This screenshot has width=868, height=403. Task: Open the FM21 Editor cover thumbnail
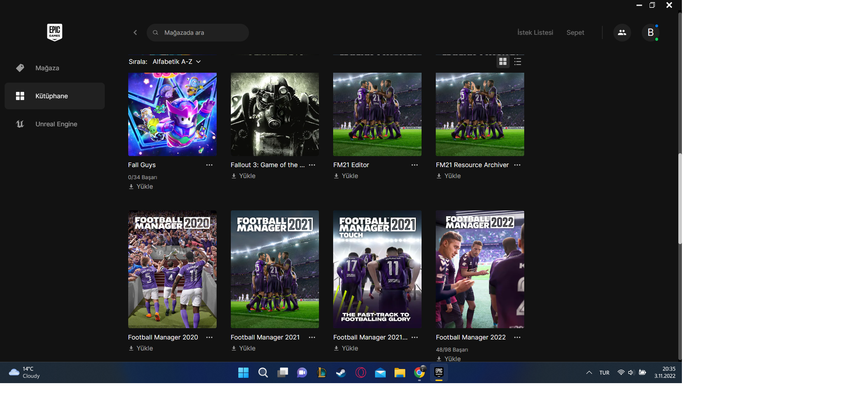pyautogui.click(x=377, y=114)
